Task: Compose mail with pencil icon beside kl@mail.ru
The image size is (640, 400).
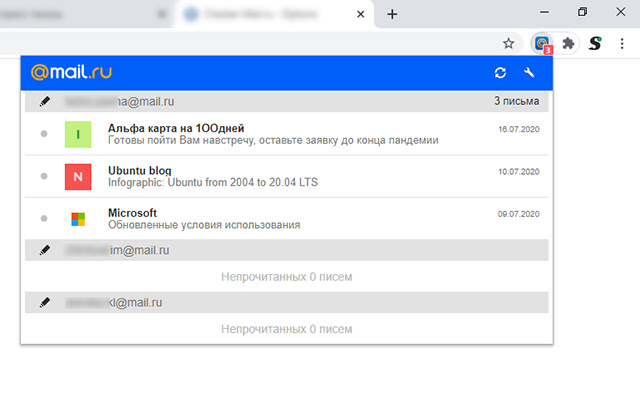Action: (45, 302)
